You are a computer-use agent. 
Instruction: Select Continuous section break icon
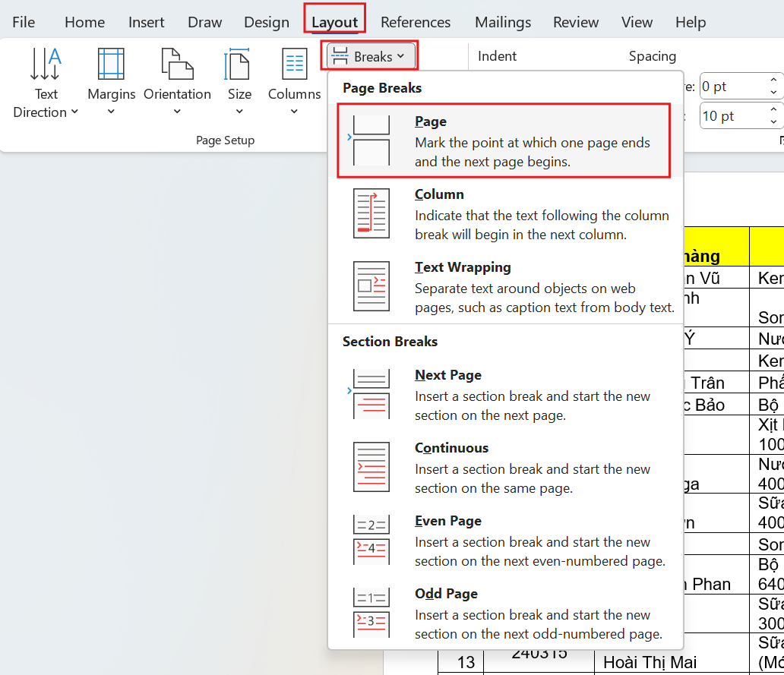click(371, 467)
